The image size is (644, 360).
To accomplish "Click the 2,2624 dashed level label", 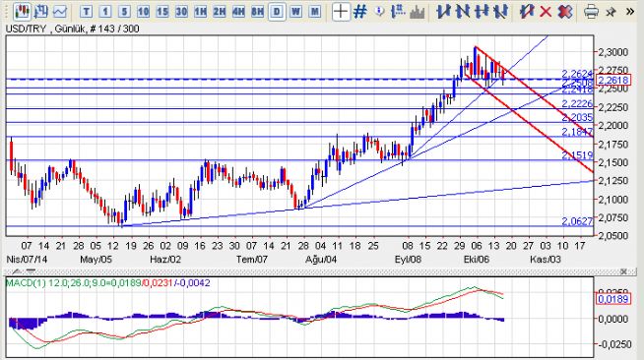I will 577,74.
